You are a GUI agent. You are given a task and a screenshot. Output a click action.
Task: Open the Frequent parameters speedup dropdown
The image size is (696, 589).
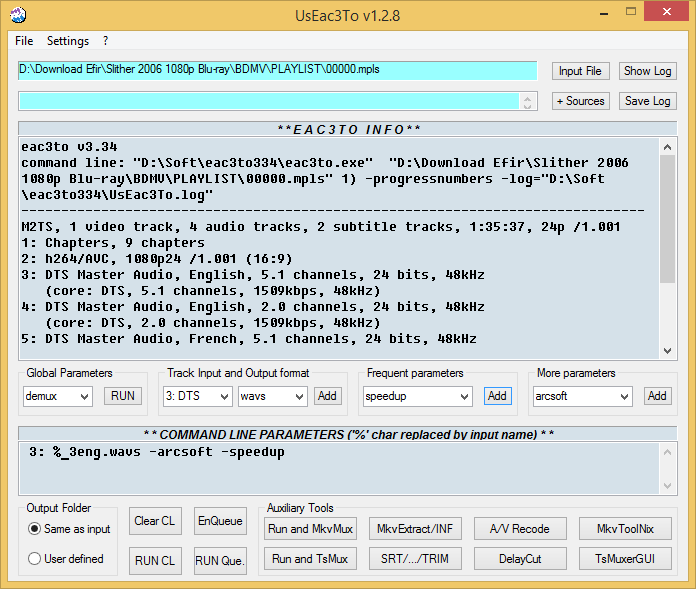pyautogui.click(x=418, y=396)
